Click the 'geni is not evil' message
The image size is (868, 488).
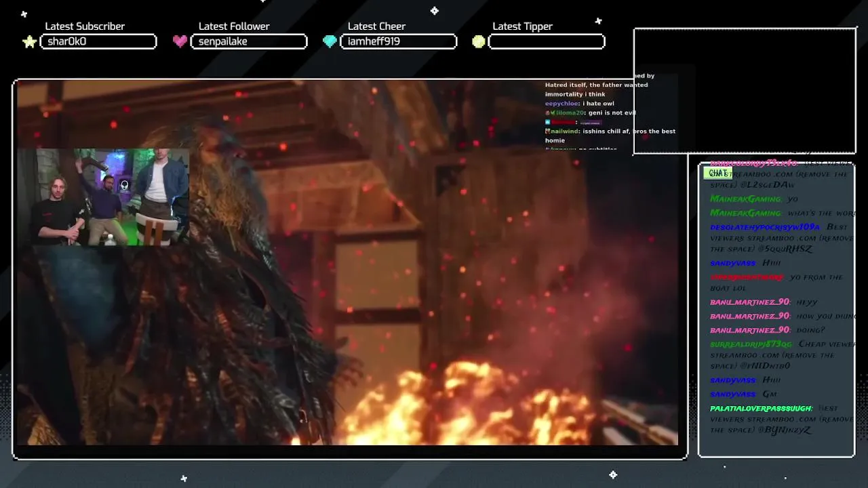[x=591, y=113]
